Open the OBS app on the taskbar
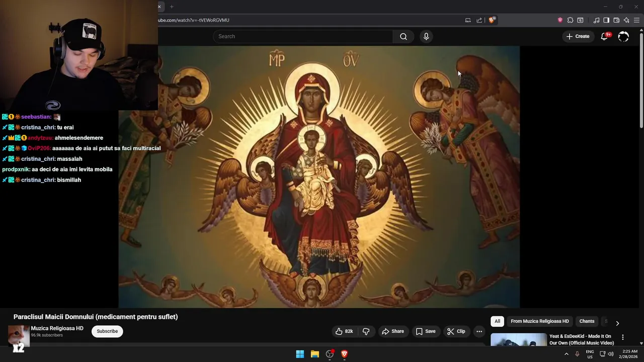Image resolution: width=644 pixels, height=362 pixels. 330,354
